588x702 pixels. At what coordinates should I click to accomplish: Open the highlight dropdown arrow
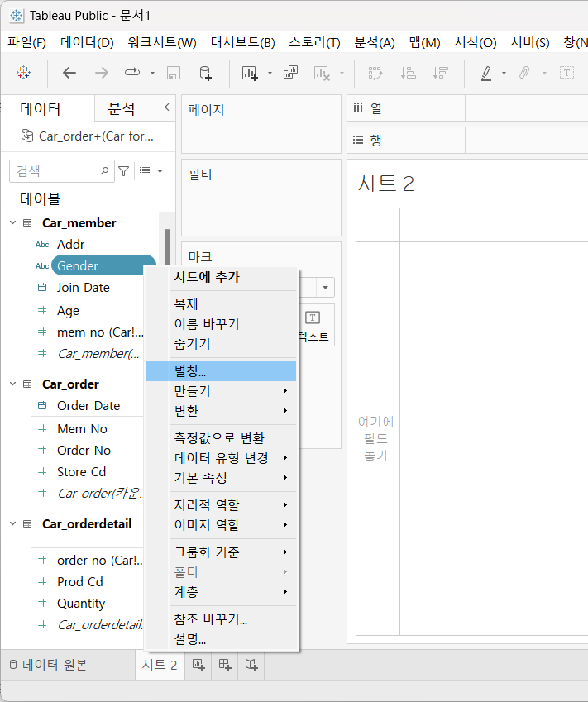click(x=504, y=73)
